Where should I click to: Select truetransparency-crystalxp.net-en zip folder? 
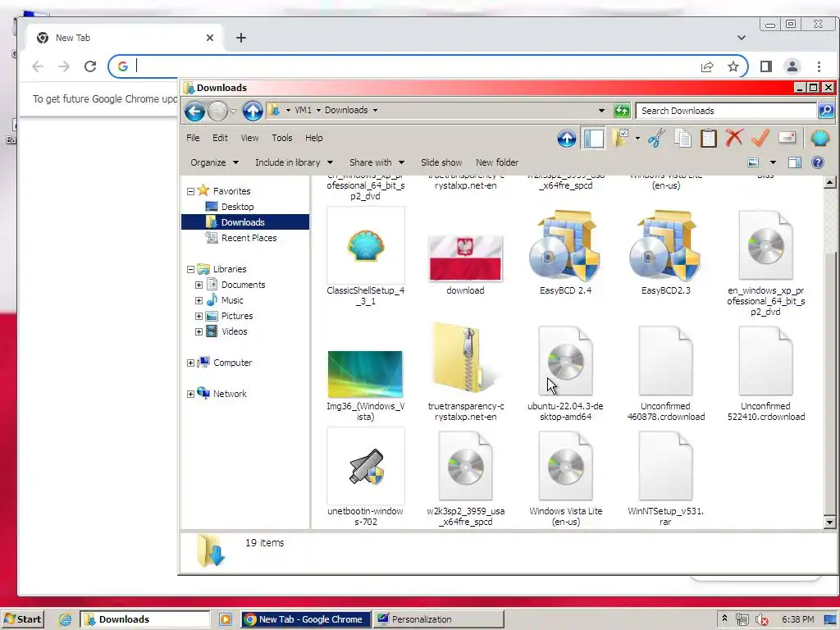click(x=466, y=372)
